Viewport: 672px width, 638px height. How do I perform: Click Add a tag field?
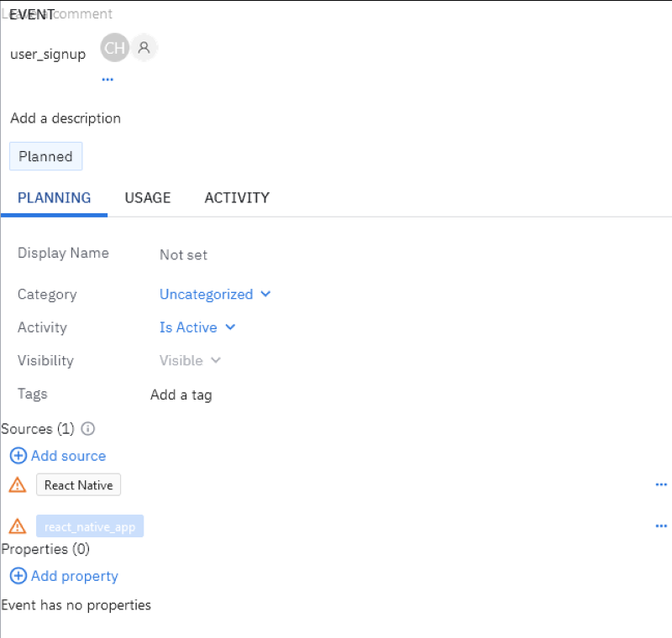coord(181,395)
